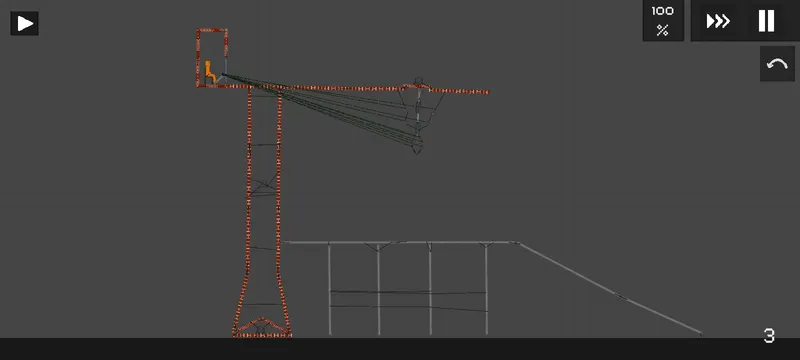The image size is (800, 360).
Task: Open the play/spawn menu arrow button
Action: [24, 23]
